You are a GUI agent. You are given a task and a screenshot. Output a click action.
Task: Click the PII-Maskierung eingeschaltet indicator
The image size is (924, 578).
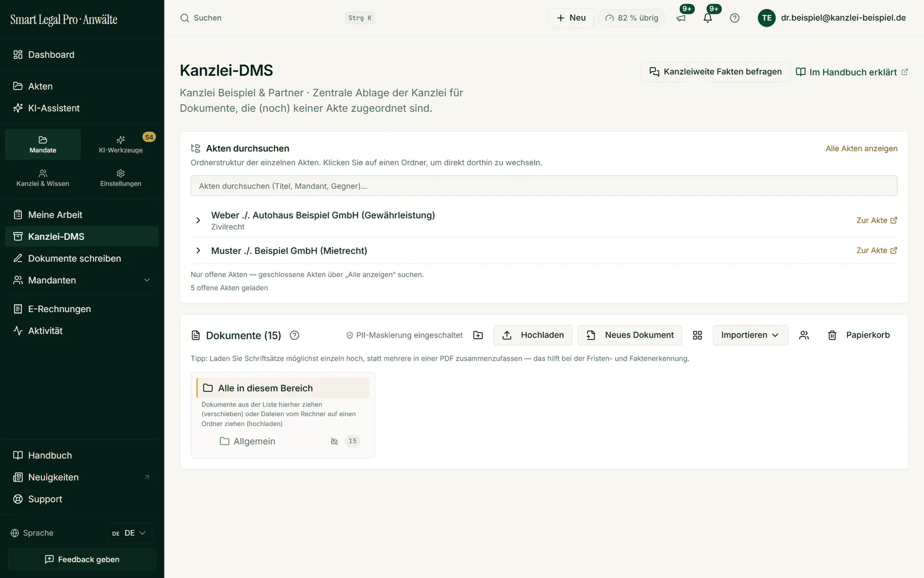click(x=404, y=335)
